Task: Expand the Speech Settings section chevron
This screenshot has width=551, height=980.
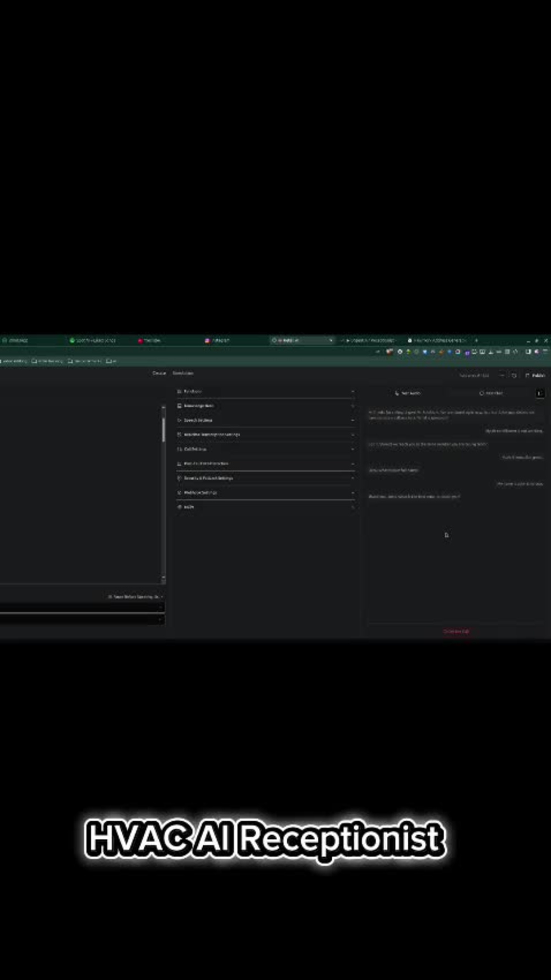Action: pos(353,420)
